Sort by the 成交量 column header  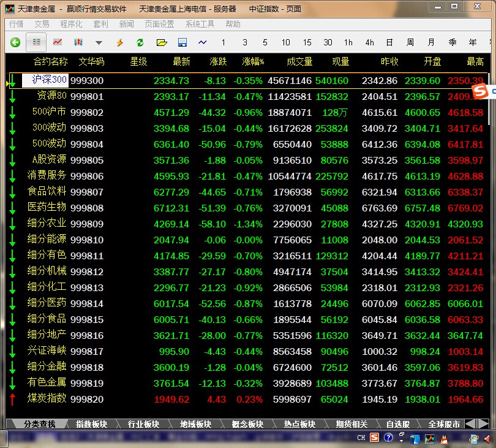(x=299, y=61)
